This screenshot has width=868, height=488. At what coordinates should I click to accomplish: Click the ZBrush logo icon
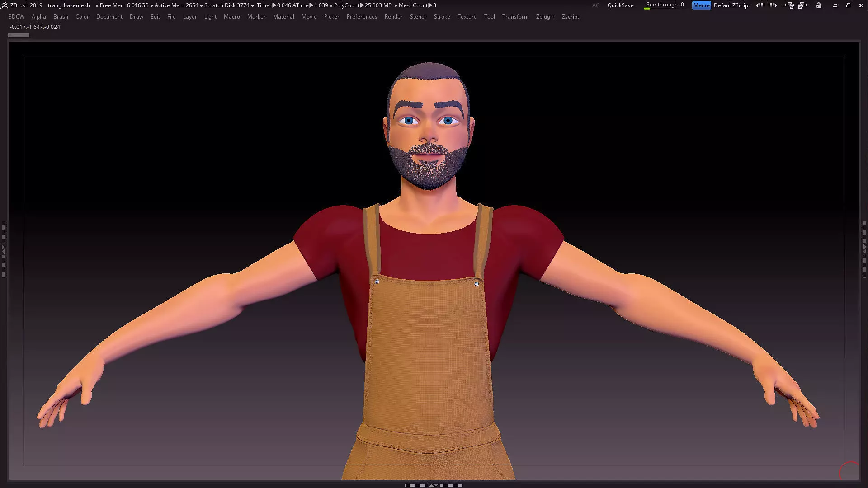pyautogui.click(x=4, y=5)
